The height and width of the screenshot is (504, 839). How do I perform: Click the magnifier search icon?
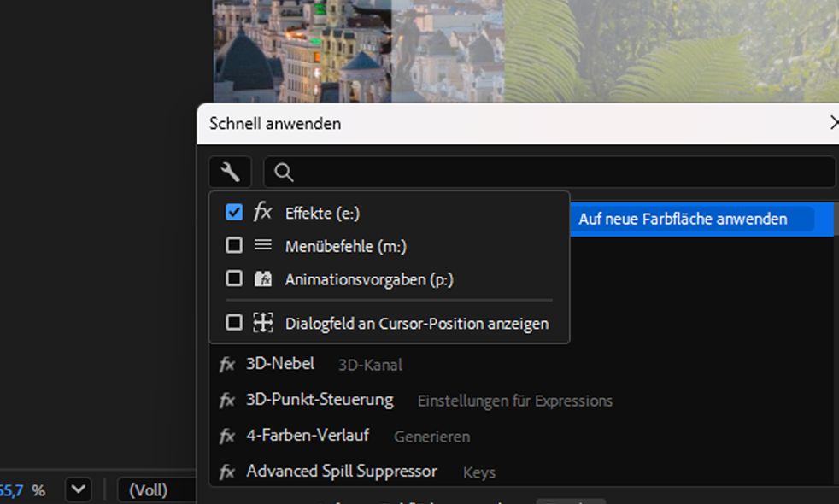point(285,173)
